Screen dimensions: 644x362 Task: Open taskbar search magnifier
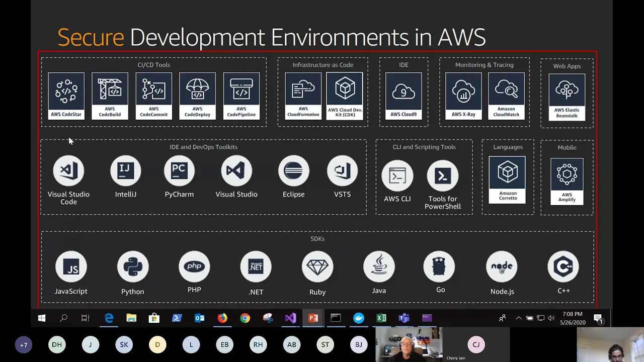(64, 318)
